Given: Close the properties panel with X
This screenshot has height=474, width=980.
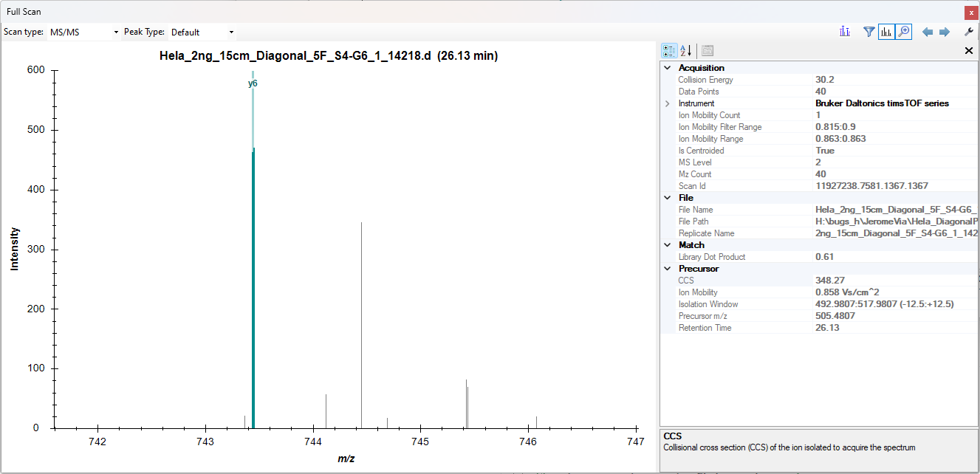Looking at the screenshot, I should 969,50.
